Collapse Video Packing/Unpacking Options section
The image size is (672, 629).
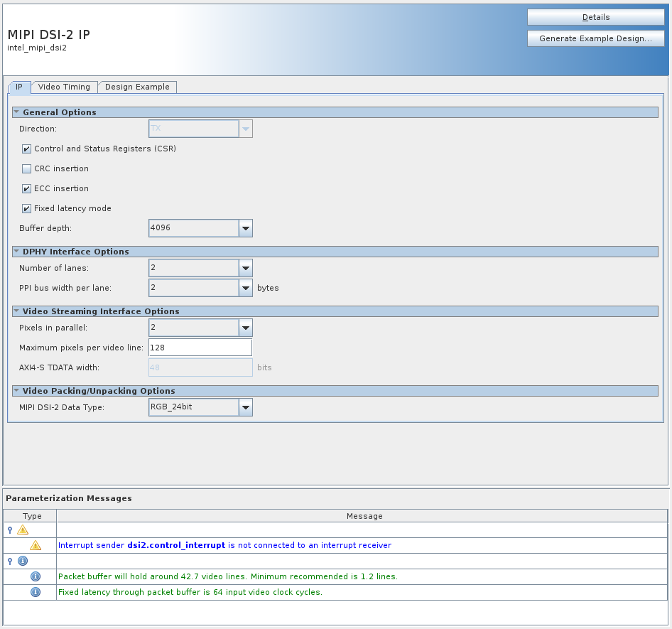coord(16,391)
